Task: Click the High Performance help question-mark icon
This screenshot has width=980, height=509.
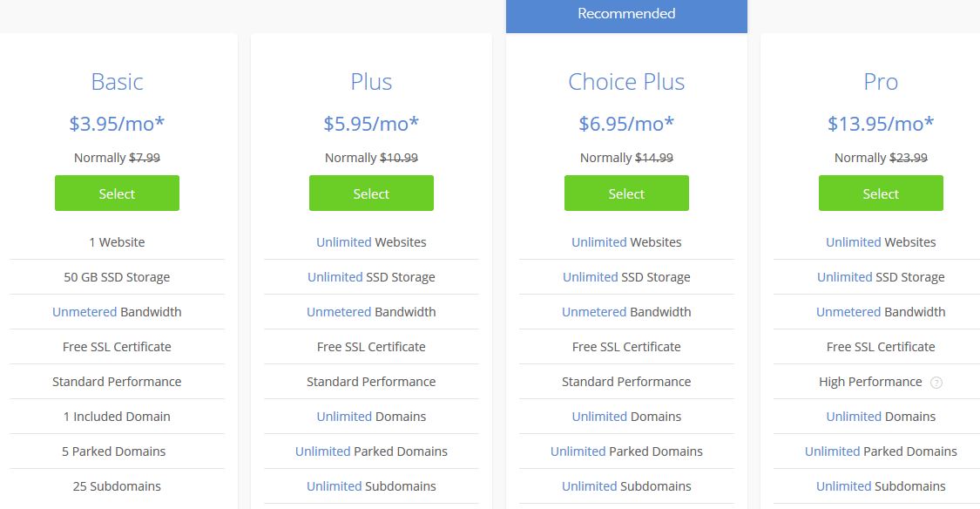Action: click(936, 382)
